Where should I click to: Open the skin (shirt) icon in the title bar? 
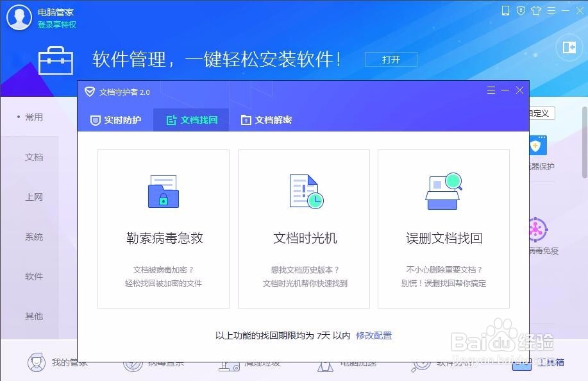click(536, 10)
